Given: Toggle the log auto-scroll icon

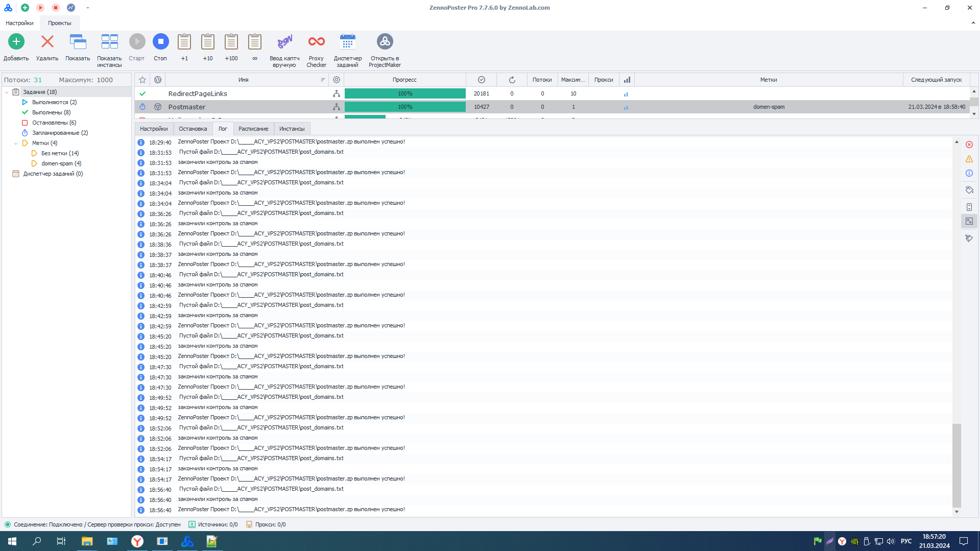Looking at the screenshot, I should pos(969,207).
